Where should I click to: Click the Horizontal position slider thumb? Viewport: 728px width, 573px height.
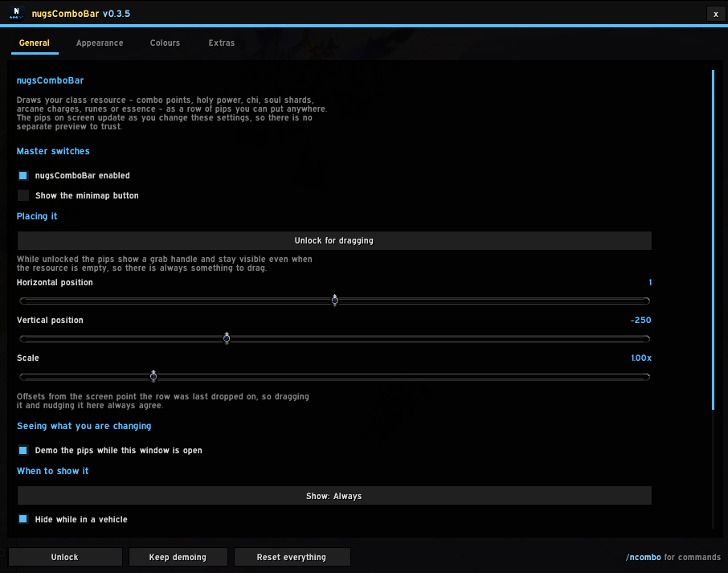click(x=335, y=301)
